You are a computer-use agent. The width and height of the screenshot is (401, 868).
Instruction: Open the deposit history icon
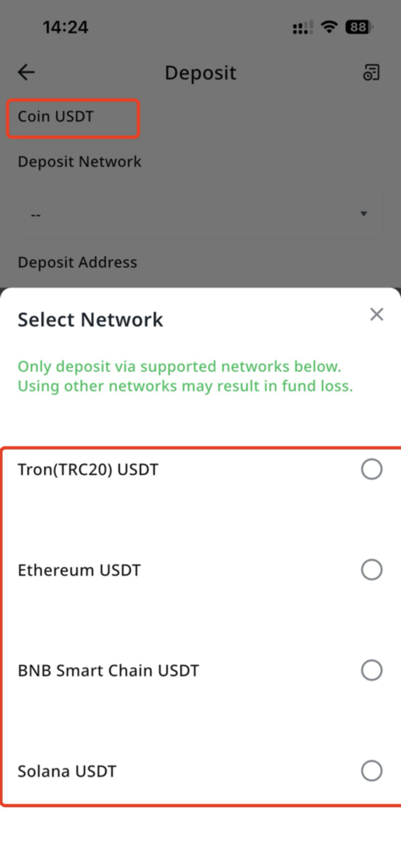(x=371, y=73)
